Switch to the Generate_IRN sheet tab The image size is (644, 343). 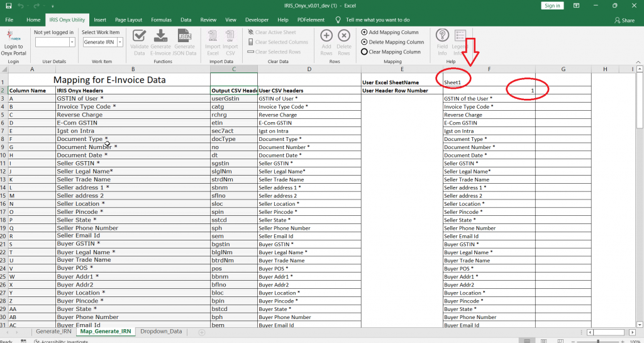click(53, 332)
